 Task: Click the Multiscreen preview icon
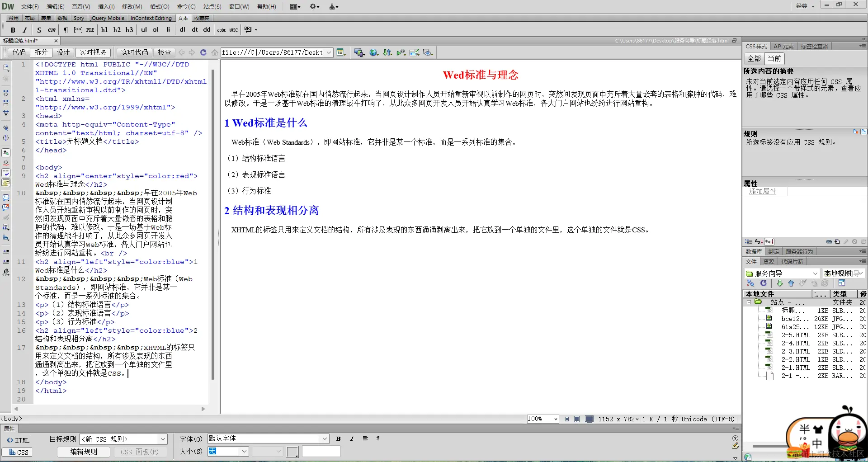click(359, 52)
